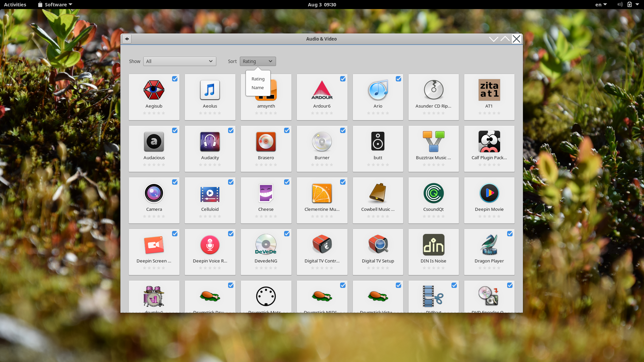Select the Deepin Screen Recorder icon
Screen dimensions: 644x362
(x=154, y=245)
